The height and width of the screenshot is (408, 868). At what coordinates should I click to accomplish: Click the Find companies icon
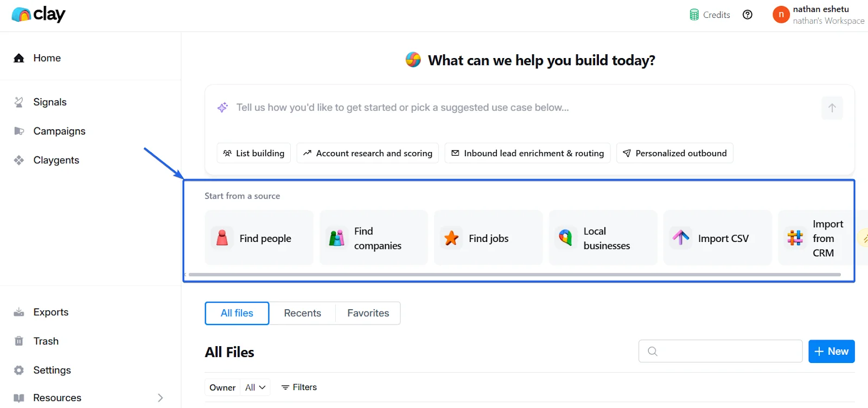click(x=337, y=238)
